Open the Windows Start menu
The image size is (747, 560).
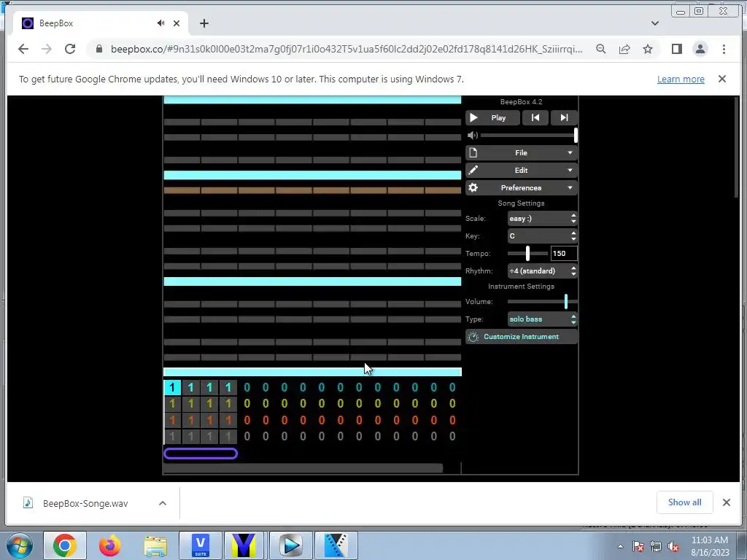point(19,545)
